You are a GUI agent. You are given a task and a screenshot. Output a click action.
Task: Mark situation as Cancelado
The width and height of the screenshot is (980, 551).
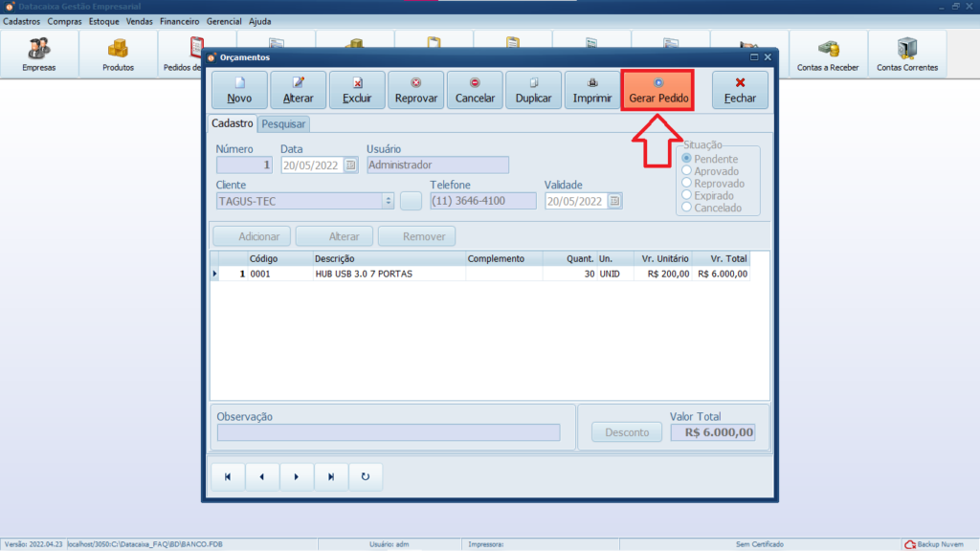tap(686, 208)
